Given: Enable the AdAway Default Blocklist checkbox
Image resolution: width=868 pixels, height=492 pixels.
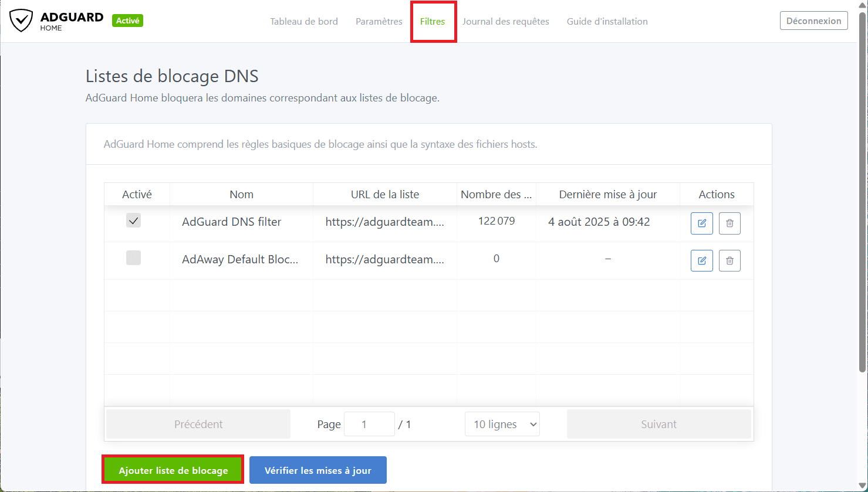Looking at the screenshot, I should [134, 258].
